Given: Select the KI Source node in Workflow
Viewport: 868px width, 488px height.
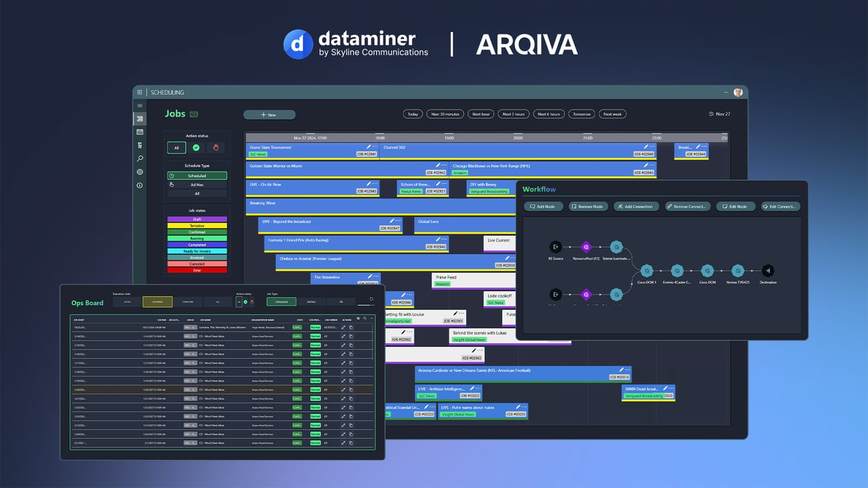Looking at the screenshot, I should 556,247.
